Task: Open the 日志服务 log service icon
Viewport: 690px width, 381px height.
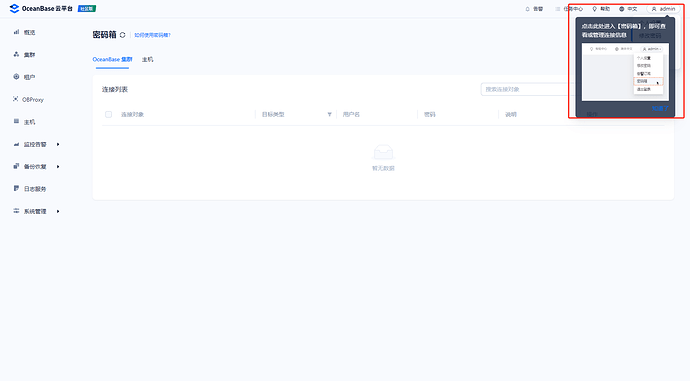Action: click(16, 188)
